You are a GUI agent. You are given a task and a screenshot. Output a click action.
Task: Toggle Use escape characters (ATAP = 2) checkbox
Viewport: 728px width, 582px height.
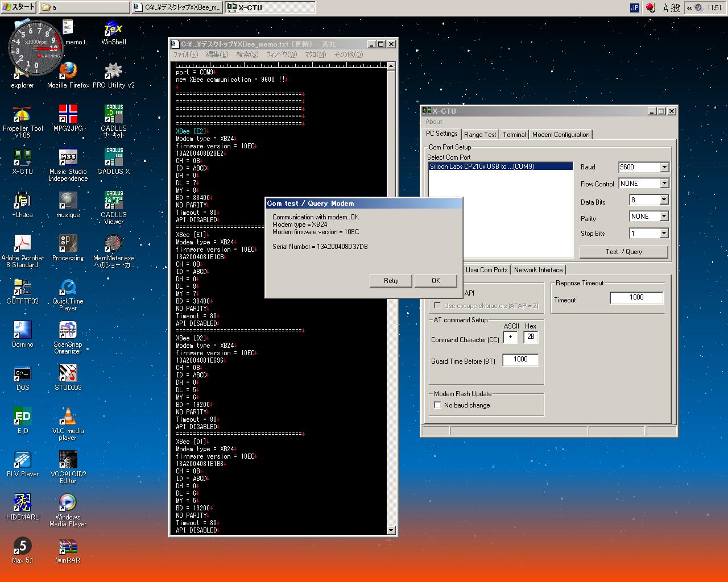coord(437,306)
